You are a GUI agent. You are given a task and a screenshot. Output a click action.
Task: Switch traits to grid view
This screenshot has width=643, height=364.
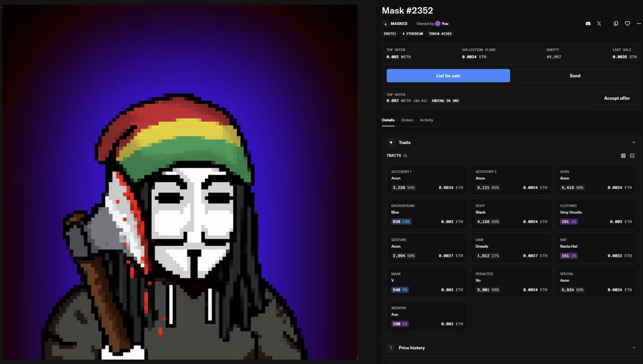click(x=623, y=156)
